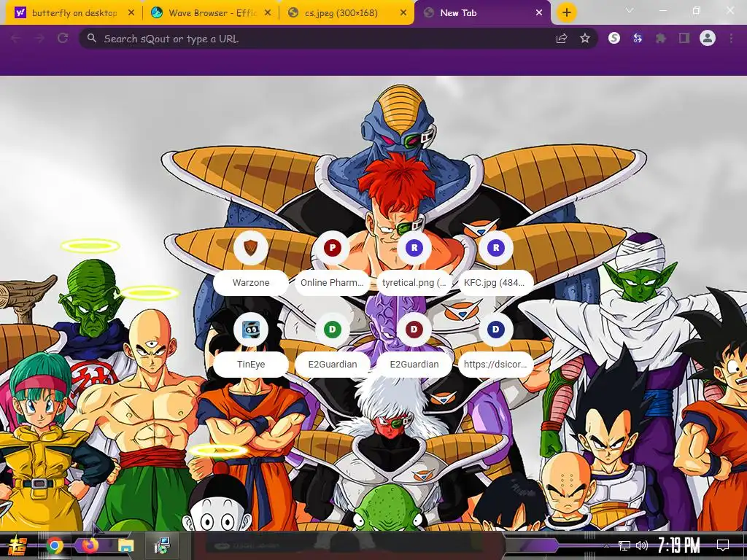The image size is (747, 560).
Task: Close the New Tab tab
Action: 539,13
